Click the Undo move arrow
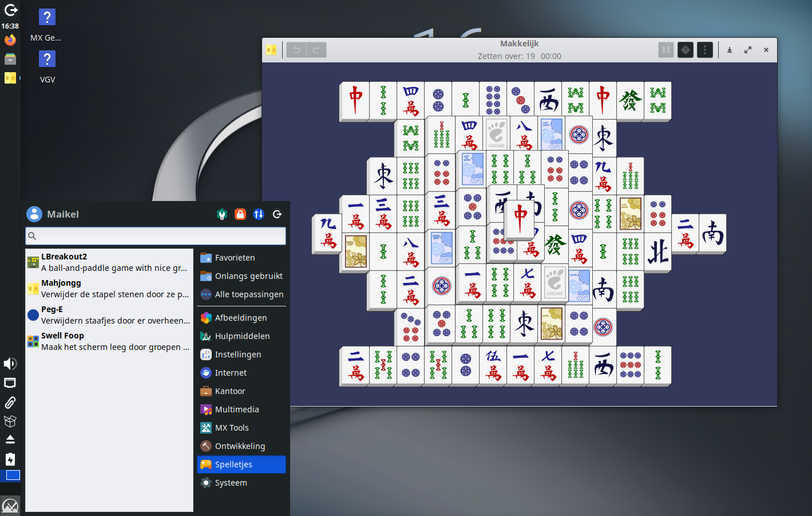 [296, 50]
